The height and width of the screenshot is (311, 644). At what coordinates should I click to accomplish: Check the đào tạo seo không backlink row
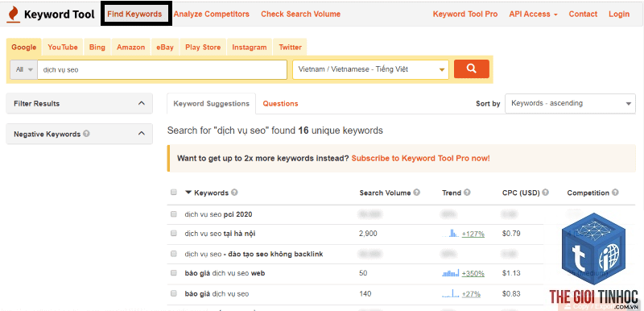(173, 254)
